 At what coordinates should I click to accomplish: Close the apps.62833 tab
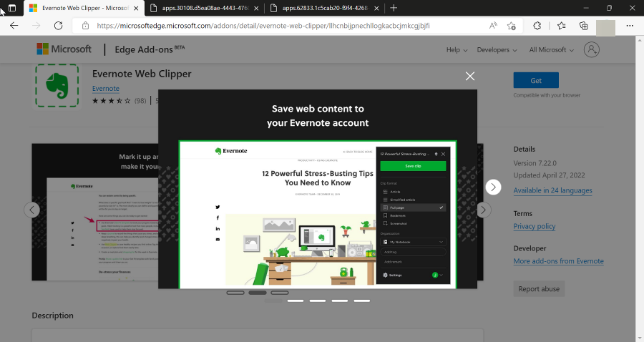pyautogui.click(x=376, y=8)
